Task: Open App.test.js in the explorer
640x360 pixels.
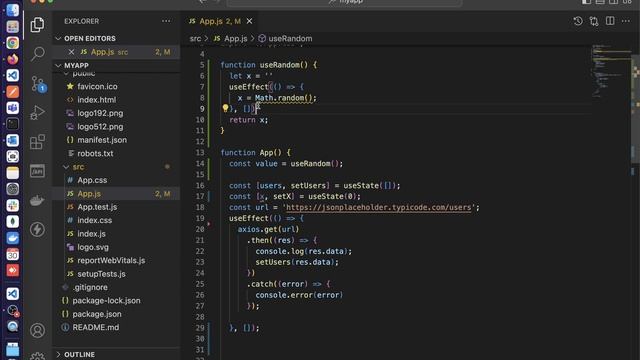Action: 97,207
